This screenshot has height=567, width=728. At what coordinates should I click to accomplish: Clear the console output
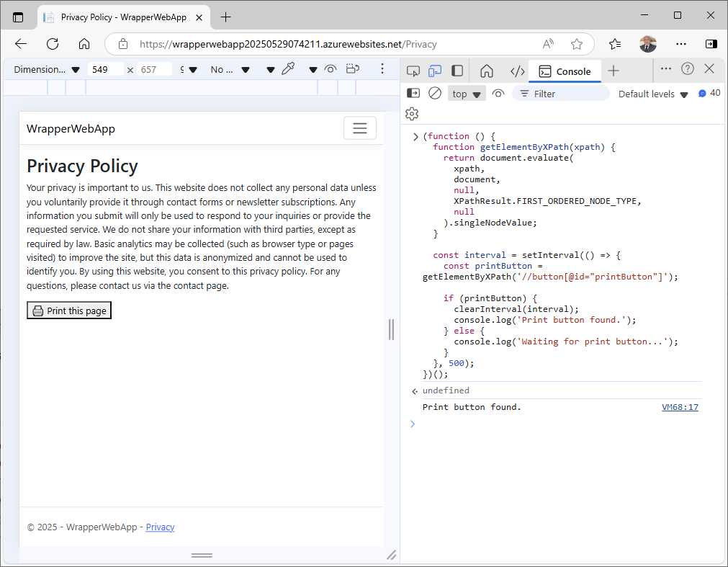pos(435,94)
